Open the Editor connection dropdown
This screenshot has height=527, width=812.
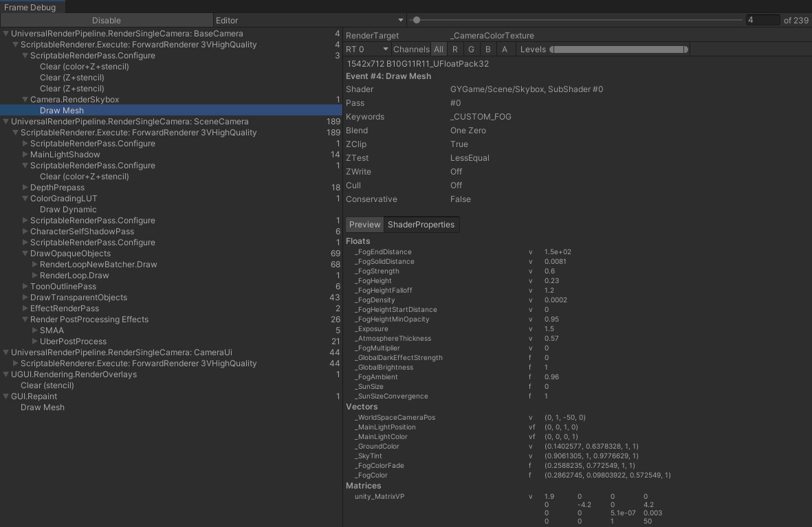coord(309,20)
